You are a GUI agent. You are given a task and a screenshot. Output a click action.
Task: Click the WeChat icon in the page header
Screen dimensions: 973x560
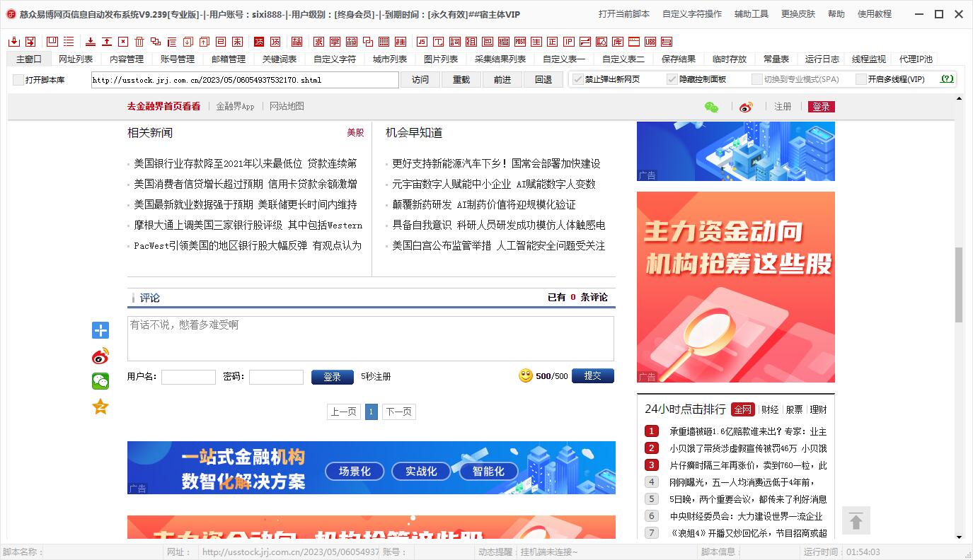point(711,107)
